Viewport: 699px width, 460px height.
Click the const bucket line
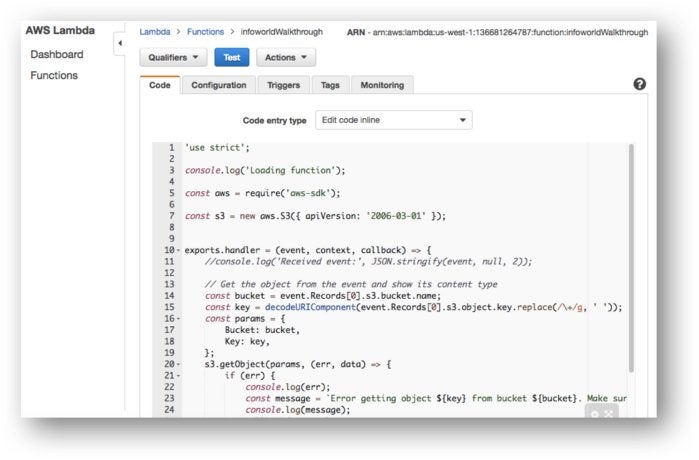323,296
